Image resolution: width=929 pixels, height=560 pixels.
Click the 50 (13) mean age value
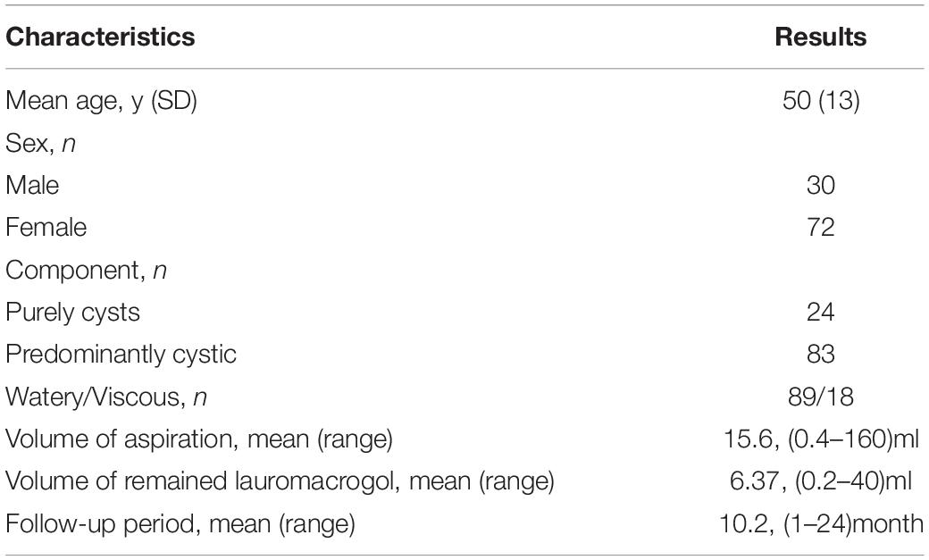821,100
